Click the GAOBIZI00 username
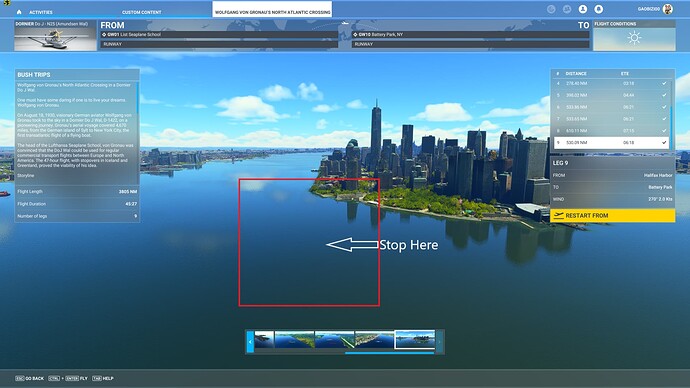 coord(649,9)
